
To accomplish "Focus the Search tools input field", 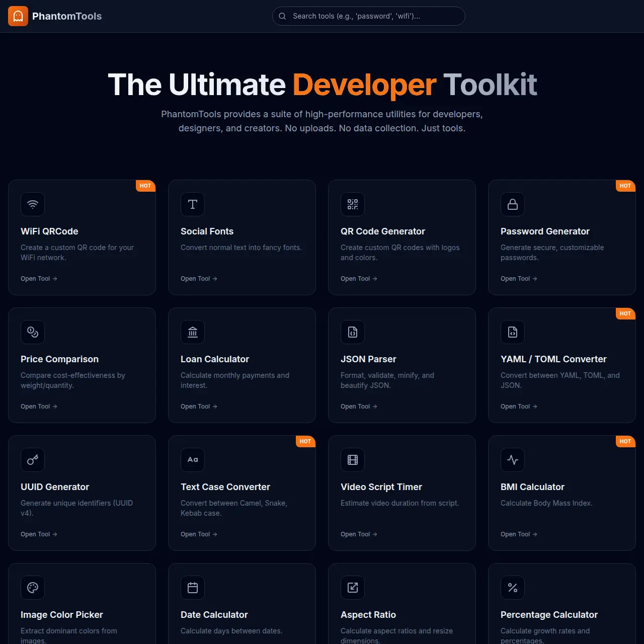I will 369,16.
